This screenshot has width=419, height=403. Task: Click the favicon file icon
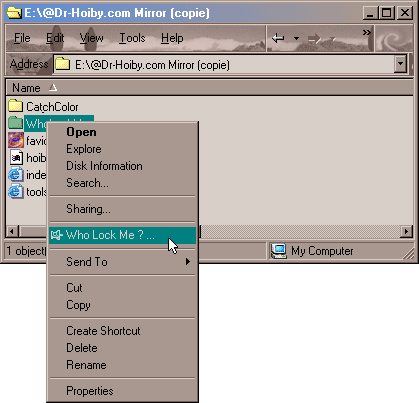(x=16, y=140)
